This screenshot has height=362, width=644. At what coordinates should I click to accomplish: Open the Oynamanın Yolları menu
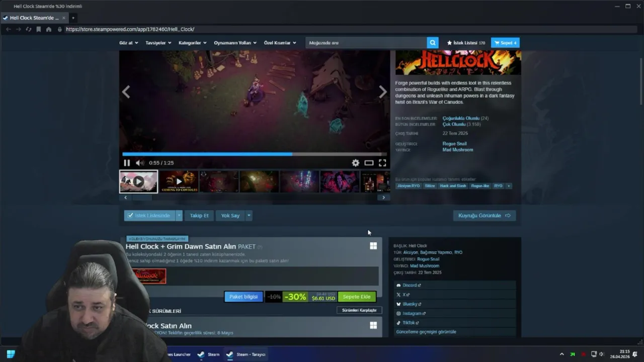tap(235, 43)
